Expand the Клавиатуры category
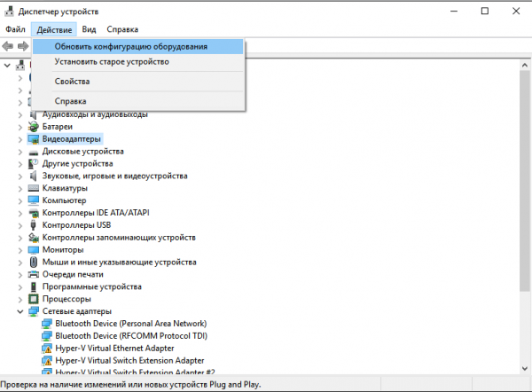The width and height of the screenshot is (532, 392). 20,188
